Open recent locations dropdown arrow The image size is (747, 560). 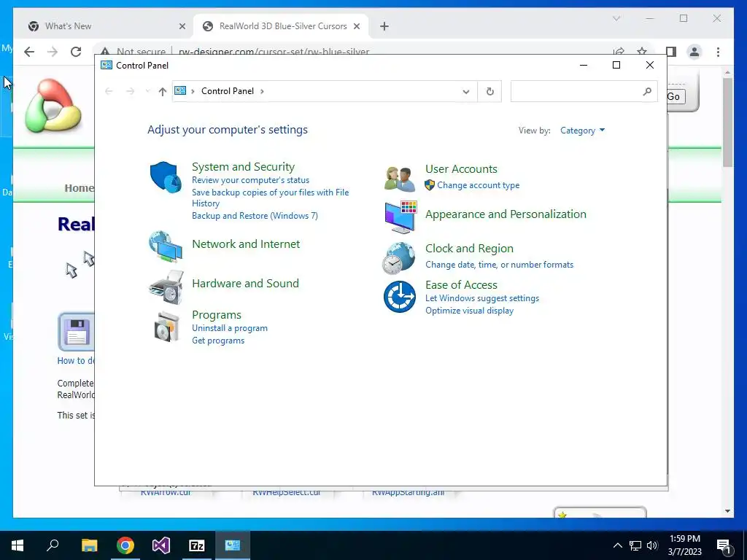tap(147, 91)
